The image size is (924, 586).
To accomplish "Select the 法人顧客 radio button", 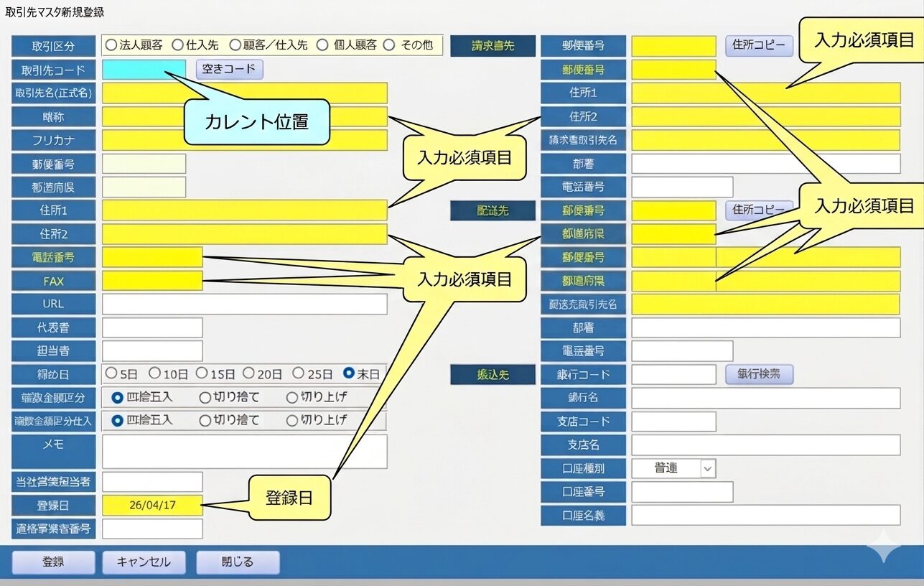I will (111, 45).
